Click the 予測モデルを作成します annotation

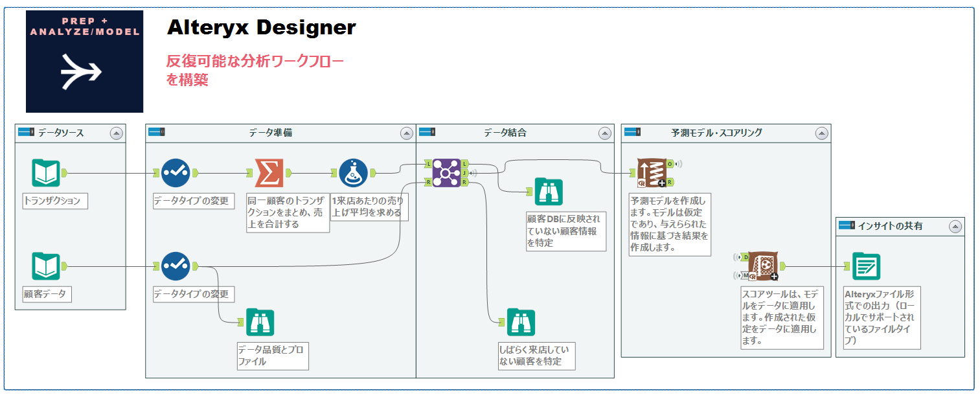(670, 224)
